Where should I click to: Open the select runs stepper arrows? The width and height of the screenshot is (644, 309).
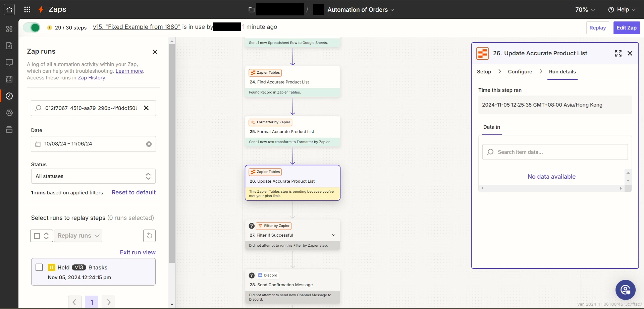(47, 236)
